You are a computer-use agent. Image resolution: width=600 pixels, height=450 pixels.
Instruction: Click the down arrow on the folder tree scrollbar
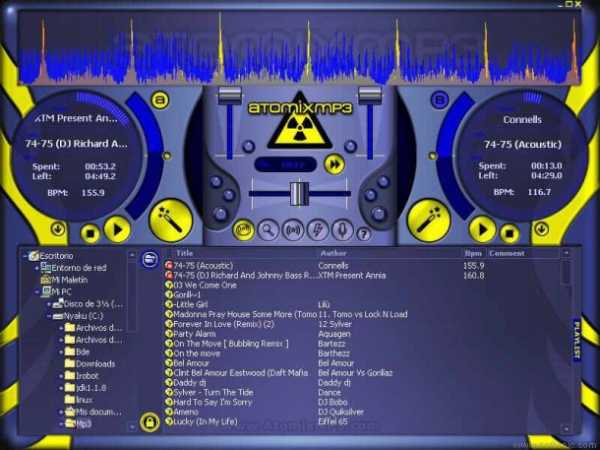coord(132,426)
